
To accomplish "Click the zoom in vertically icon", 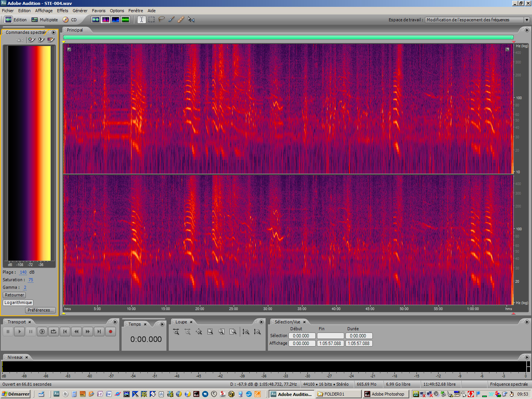I will click(x=246, y=332).
